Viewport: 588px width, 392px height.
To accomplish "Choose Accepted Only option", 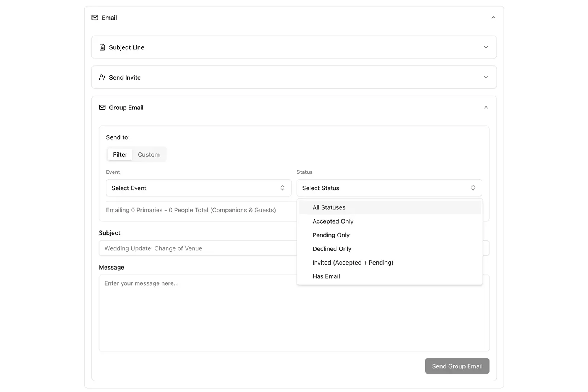I will [x=390, y=221].
